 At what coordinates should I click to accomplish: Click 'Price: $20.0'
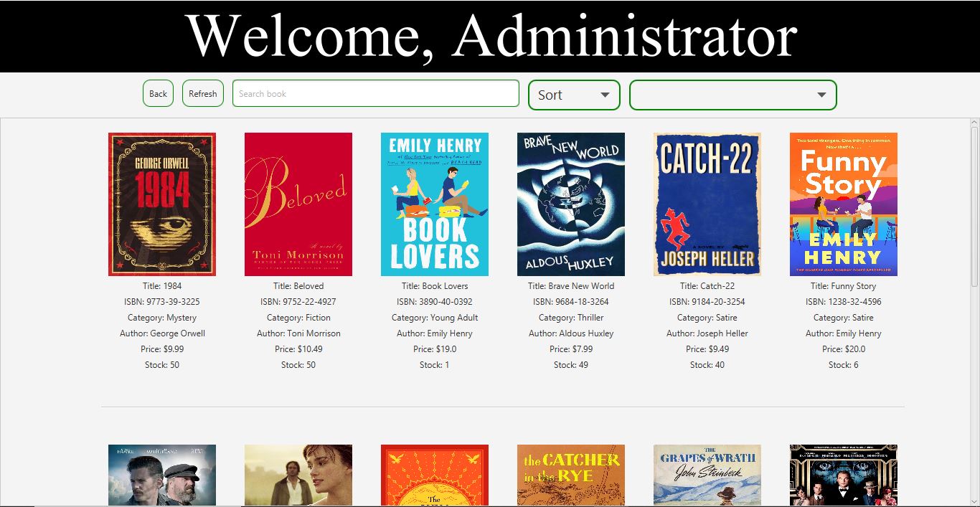coord(844,349)
